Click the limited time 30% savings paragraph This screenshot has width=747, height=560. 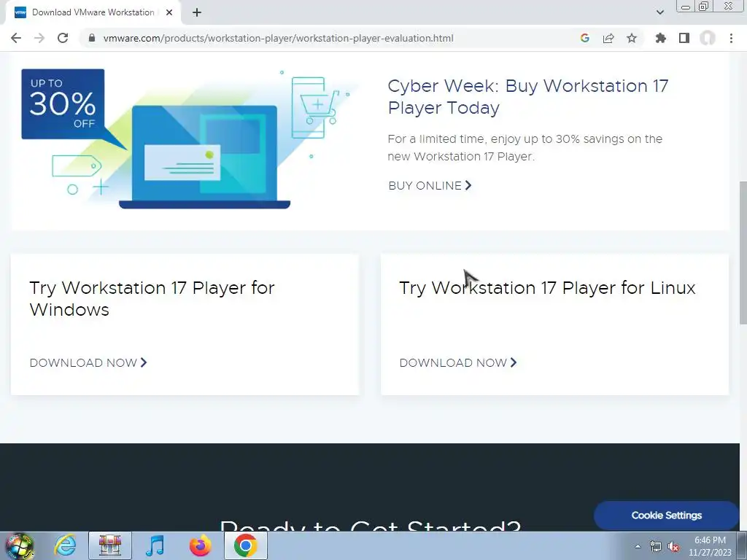coord(525,147)
